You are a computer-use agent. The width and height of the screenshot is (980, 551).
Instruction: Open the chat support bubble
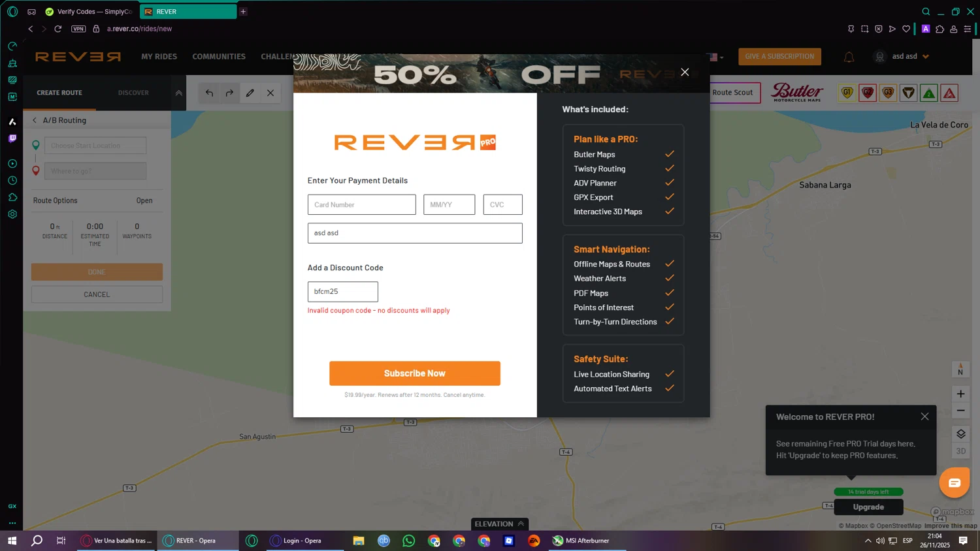[955, 483]
